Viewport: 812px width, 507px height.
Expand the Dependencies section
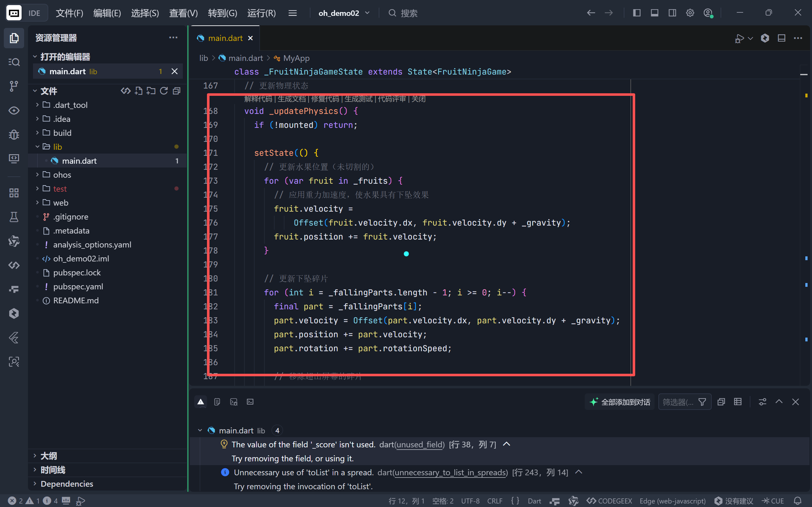pos(67,484)
